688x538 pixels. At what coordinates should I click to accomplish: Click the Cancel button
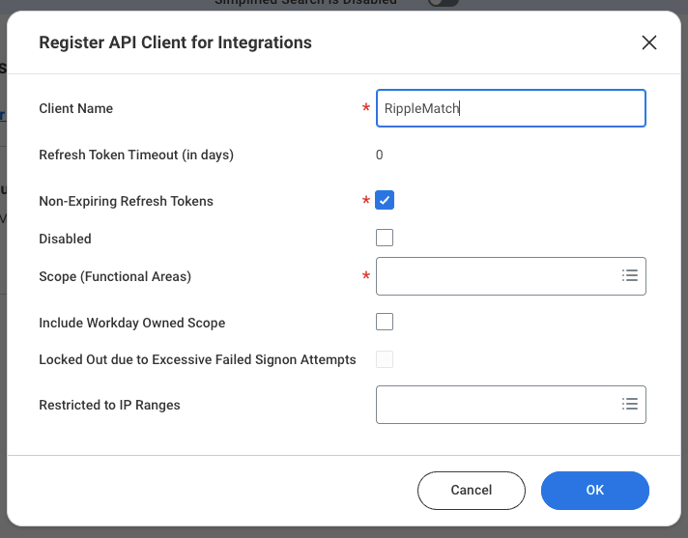pos(471,490)
